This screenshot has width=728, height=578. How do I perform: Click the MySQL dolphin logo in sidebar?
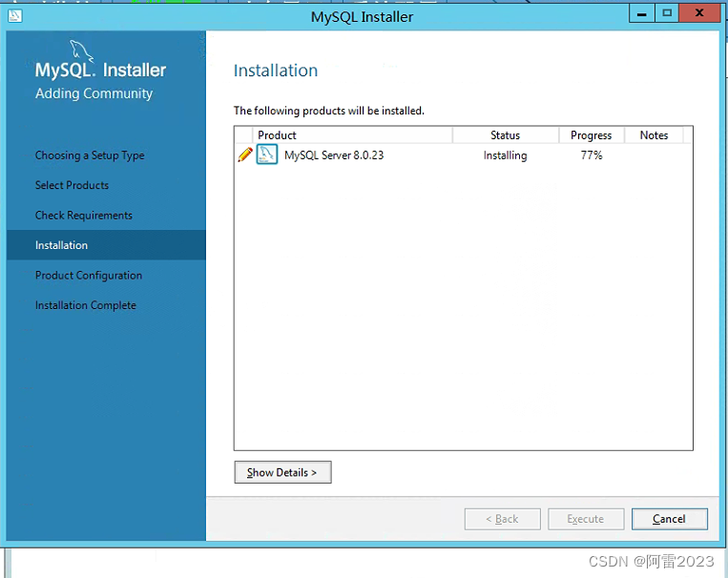[81, 52]
